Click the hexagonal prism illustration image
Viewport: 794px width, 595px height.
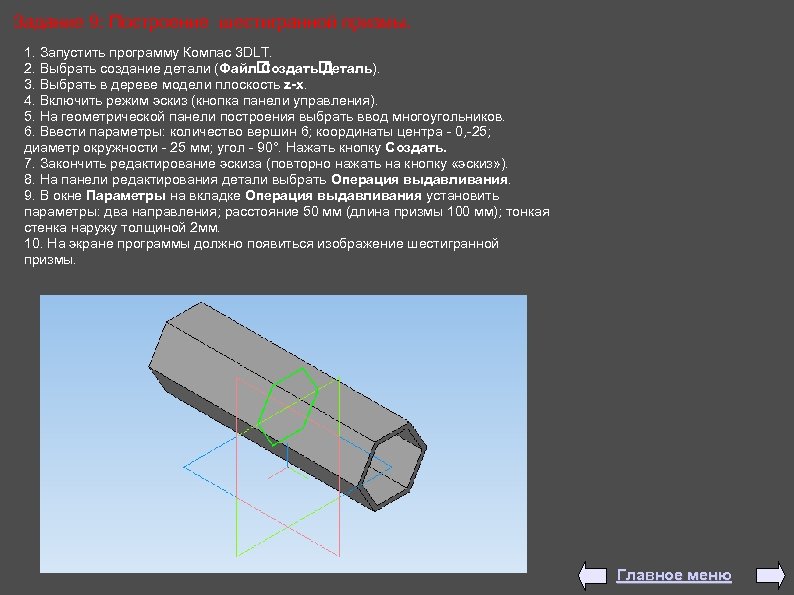click(283, 433)
